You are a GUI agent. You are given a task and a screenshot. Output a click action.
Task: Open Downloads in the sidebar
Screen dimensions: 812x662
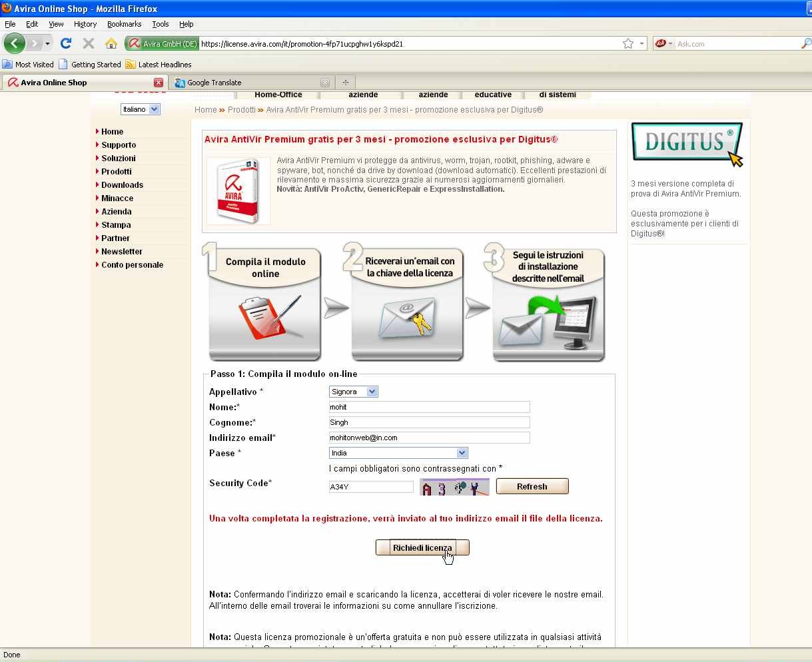click(x=122, y=185)
